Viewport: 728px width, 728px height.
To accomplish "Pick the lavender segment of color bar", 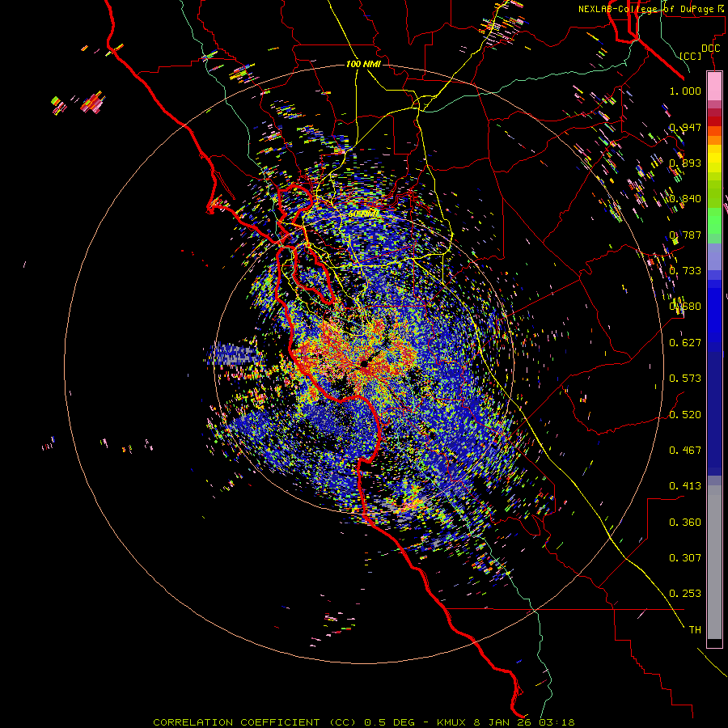I will coord(714,256).
